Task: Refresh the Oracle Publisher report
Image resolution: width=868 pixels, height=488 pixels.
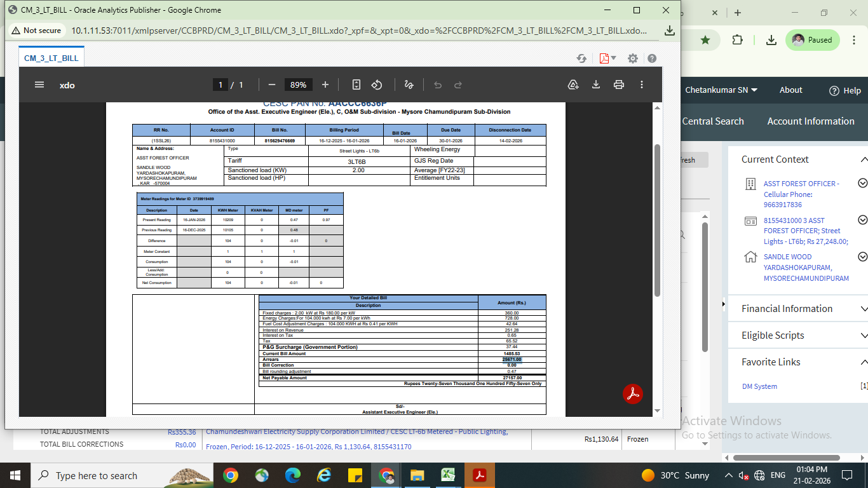Action: click(x=581, y=58)
